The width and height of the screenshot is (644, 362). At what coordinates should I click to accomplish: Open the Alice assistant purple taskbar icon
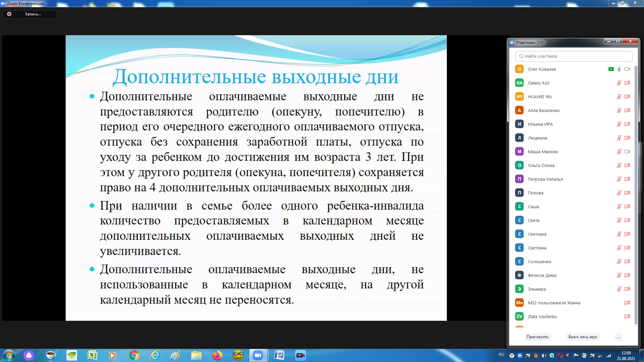tap(29, 355)
